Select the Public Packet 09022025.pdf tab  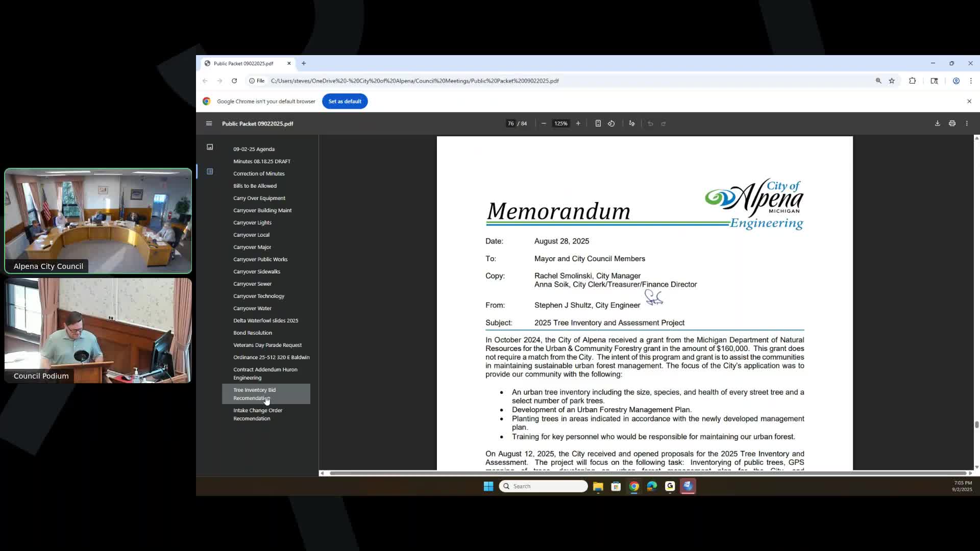coord(243,63)
